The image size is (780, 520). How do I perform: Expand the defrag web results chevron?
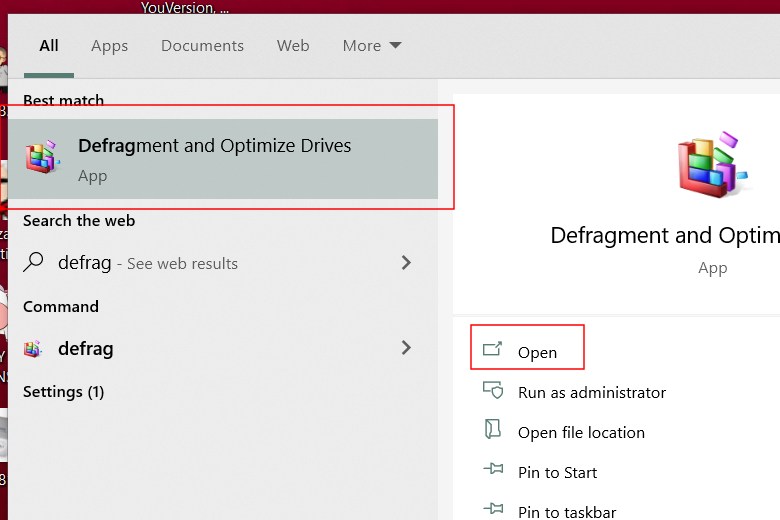coord(406,262)
